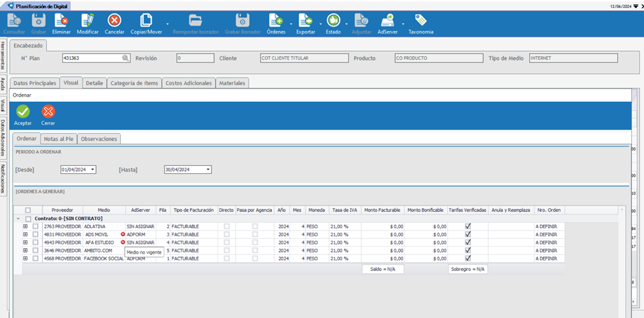Click the Taxonomía tag icon

click(420, 21)
